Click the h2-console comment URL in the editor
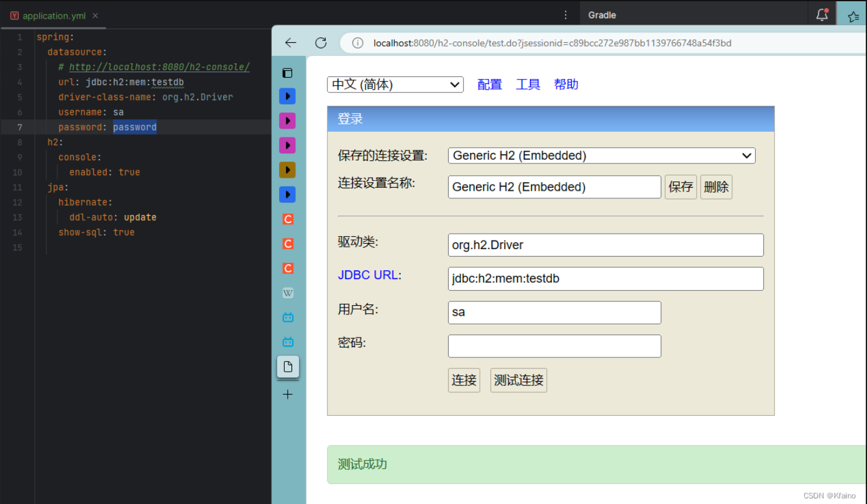Viewport: 867px width, 504px height. [159, 67]
